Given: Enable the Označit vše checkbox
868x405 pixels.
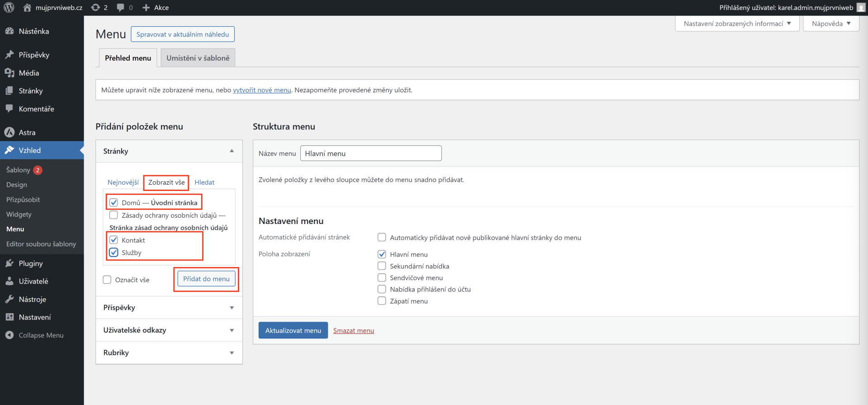Looking at the screenshot, I should coord(107,280).
